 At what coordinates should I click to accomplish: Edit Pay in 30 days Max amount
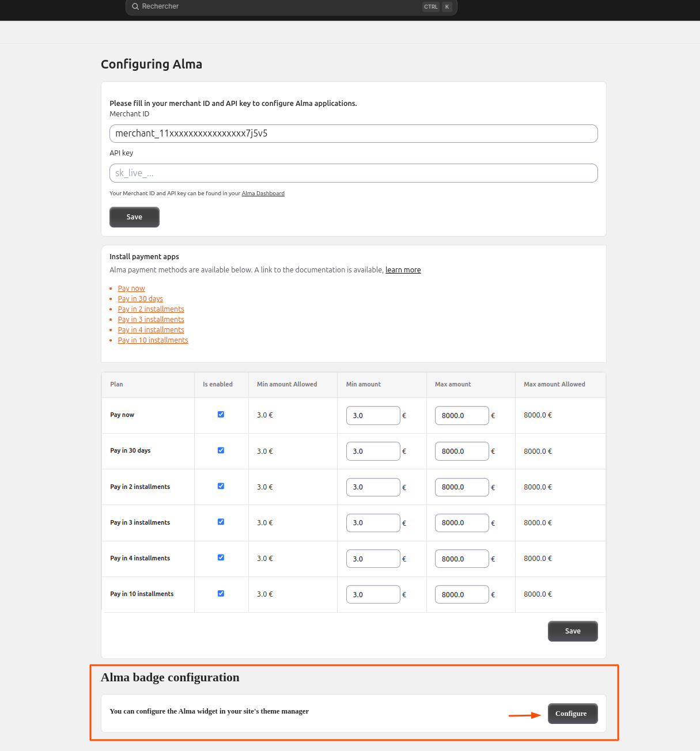pyautogui.click(x=462, y=451)
